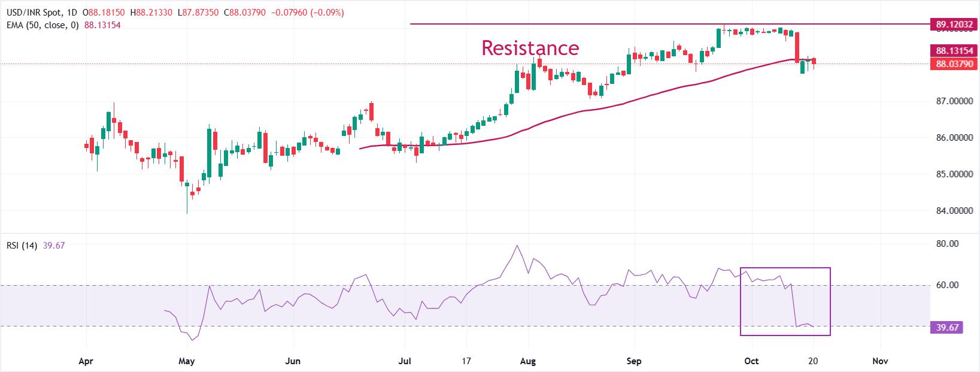Click the Aug date axis label

click(528, 361)
